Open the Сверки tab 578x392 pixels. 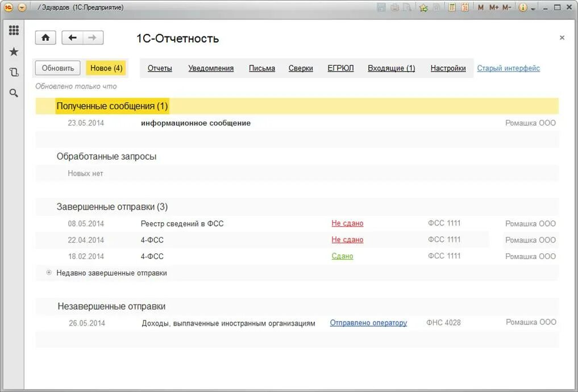click(x=301, y=68)
